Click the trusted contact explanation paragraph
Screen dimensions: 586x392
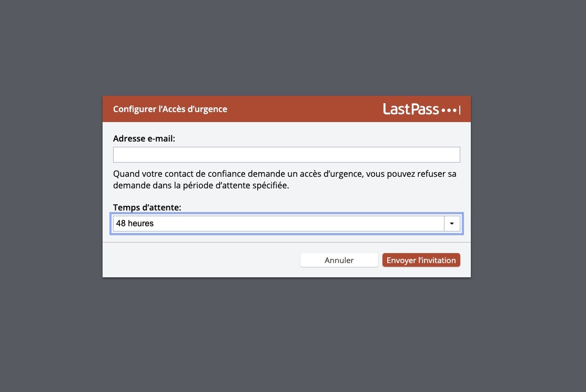point(285,179)
